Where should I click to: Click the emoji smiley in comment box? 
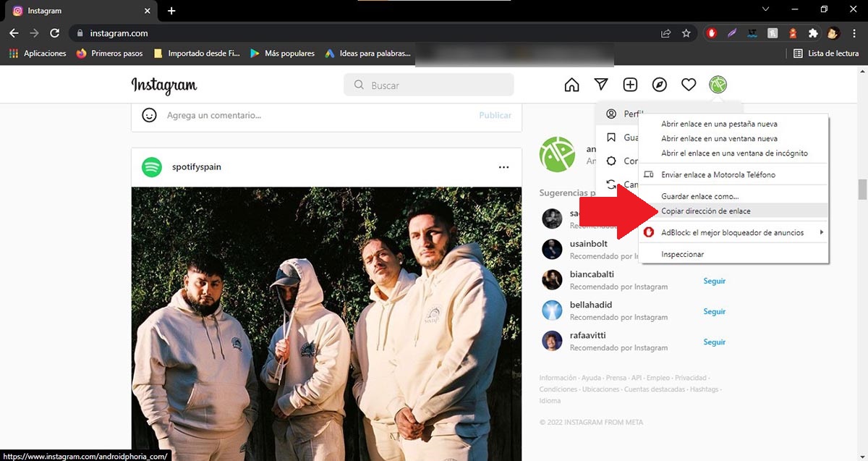(x=150, y=115)
